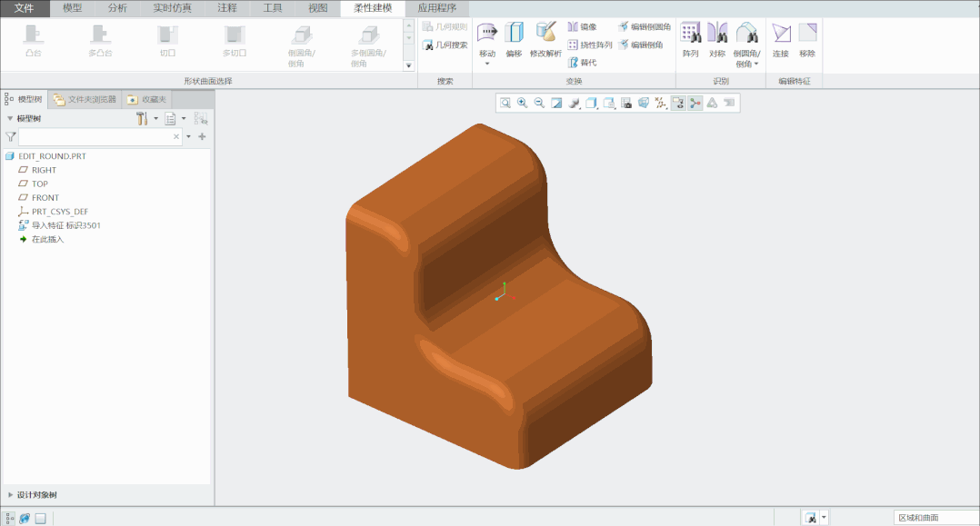Viewport: 980px width, 526px height.
Task: Expand the 设计对象树 section
Action: [x=36, y=495]
